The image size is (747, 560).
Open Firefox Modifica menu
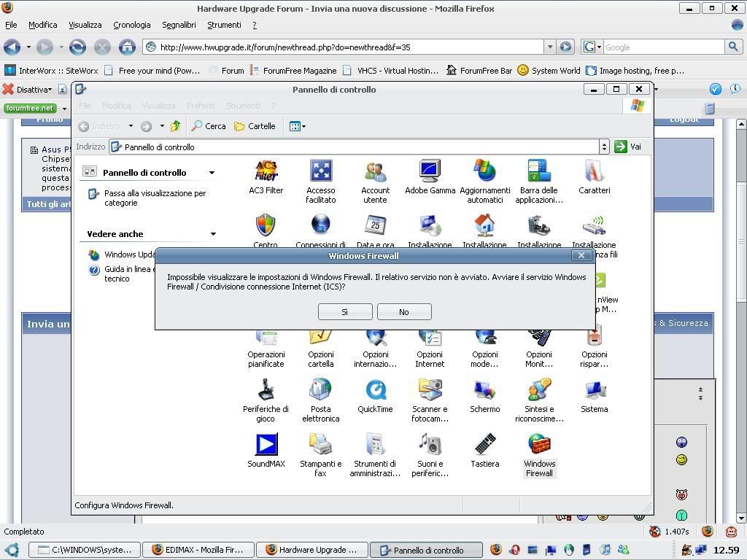pyautogui.click(x=43, y=25)
